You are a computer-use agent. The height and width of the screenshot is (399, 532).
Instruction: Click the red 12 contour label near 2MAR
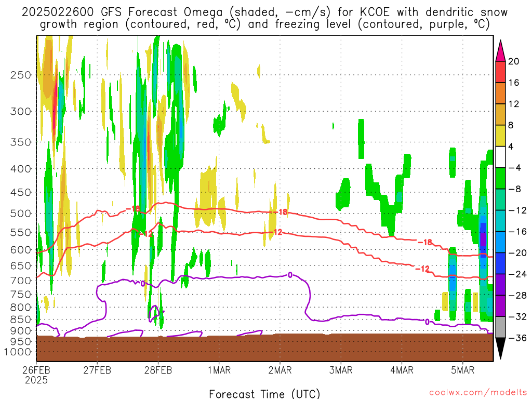[278, 232]
